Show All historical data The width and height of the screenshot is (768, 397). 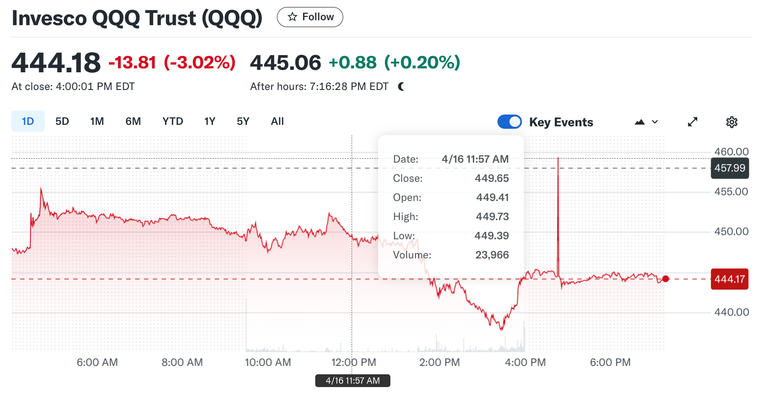[x=277, y=121]
